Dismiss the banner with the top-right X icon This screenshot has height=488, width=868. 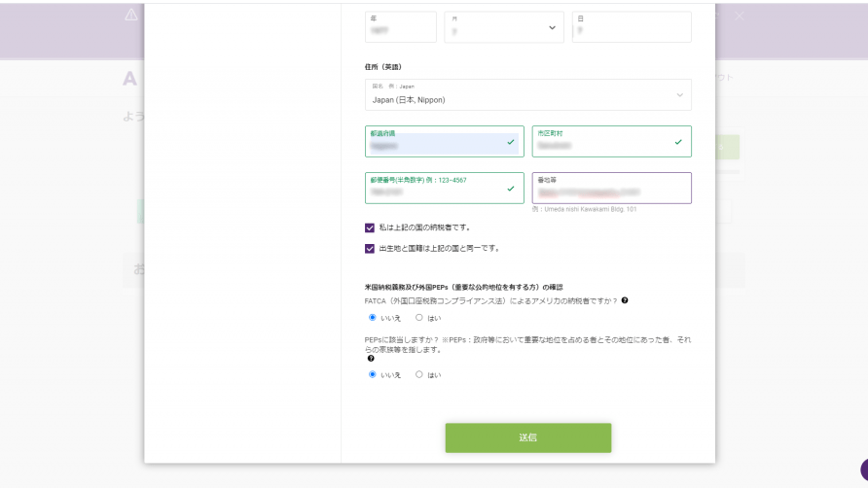pos(739,16)
